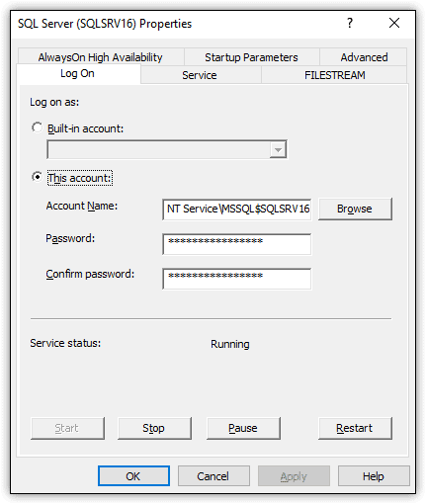Click the Password input field

(x=236, y=244)
